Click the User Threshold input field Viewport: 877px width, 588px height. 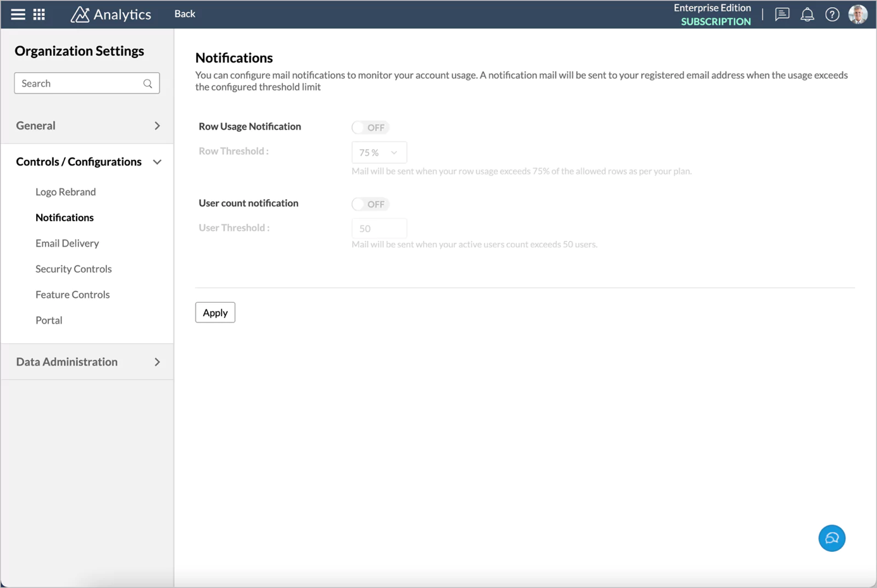click(x=379, y=228)
